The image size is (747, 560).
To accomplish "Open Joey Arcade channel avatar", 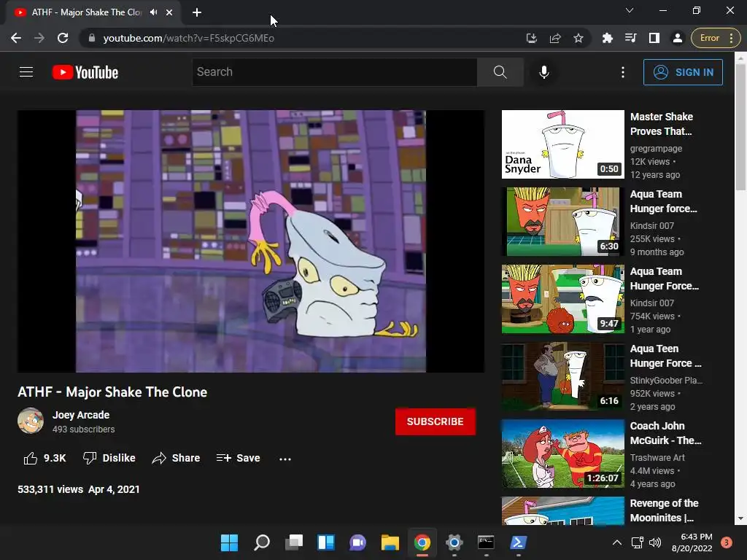I will (31, 421).
